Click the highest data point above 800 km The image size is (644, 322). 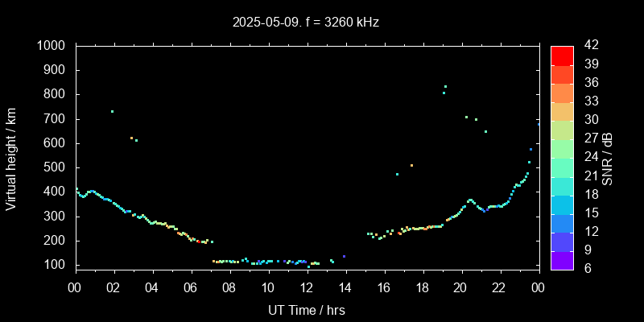click(445, 87)
